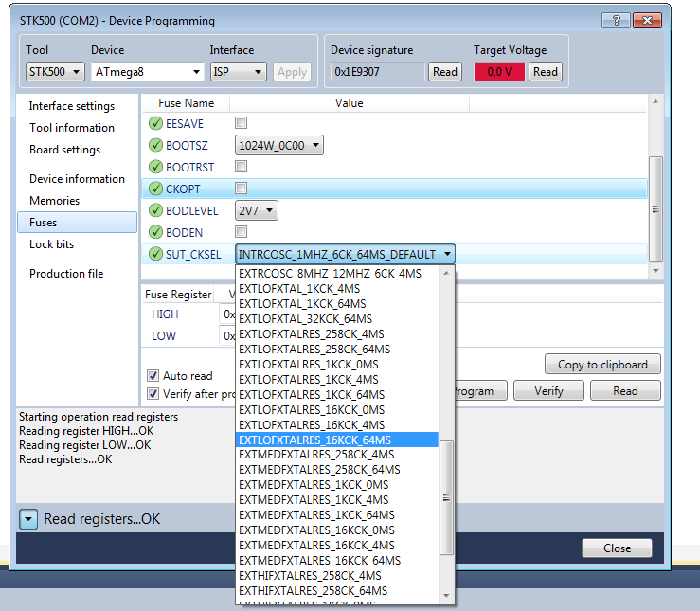Open the Lock bits section

[51, 244]
